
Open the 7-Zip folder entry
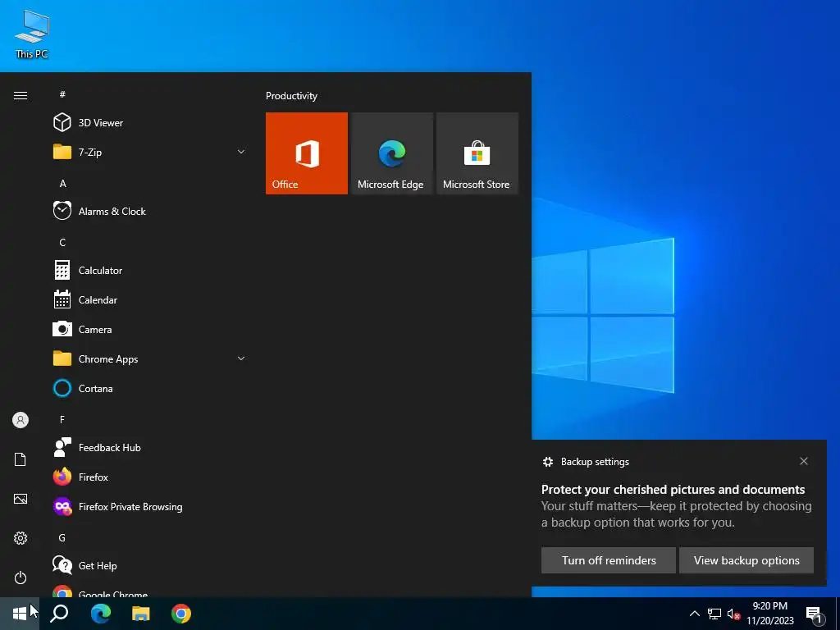point(150,152)
